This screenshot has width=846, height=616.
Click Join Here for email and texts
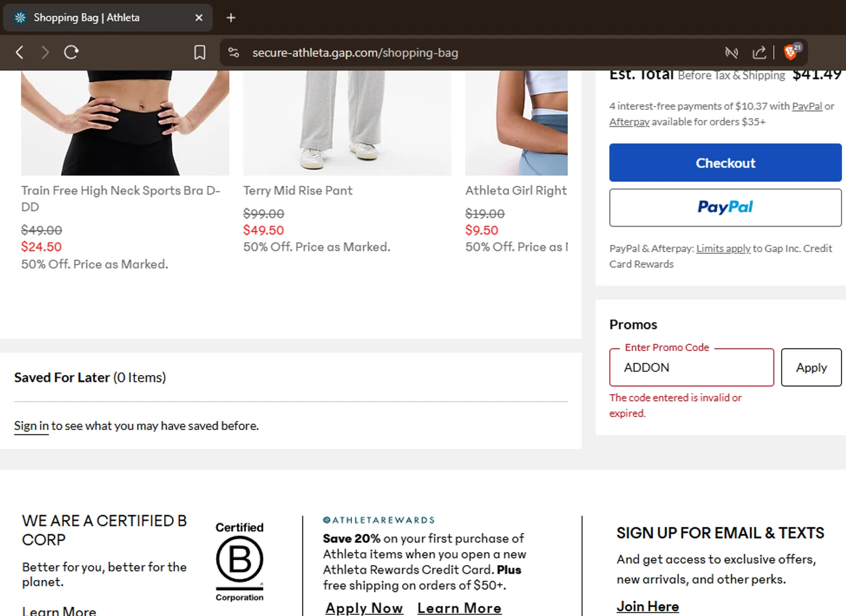click(647, 606)
